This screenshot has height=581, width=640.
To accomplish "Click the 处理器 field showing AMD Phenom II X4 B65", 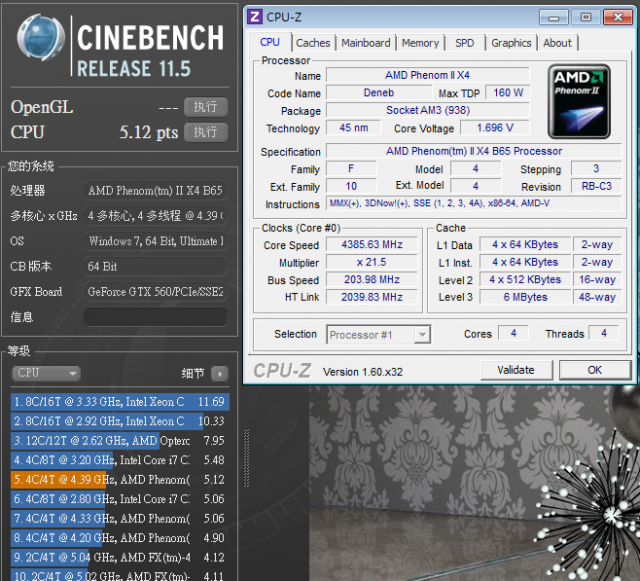I will point(155,190).
